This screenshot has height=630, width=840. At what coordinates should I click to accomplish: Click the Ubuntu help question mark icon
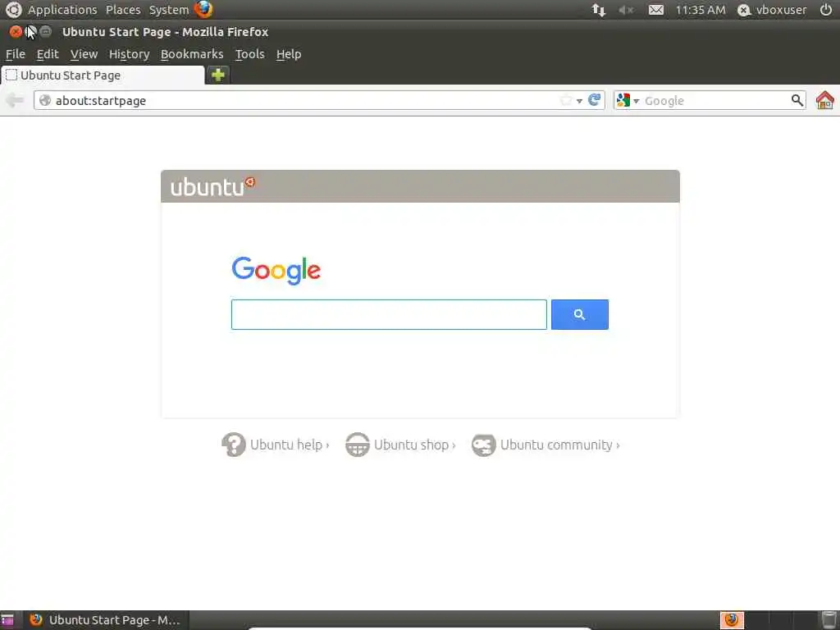234,445
